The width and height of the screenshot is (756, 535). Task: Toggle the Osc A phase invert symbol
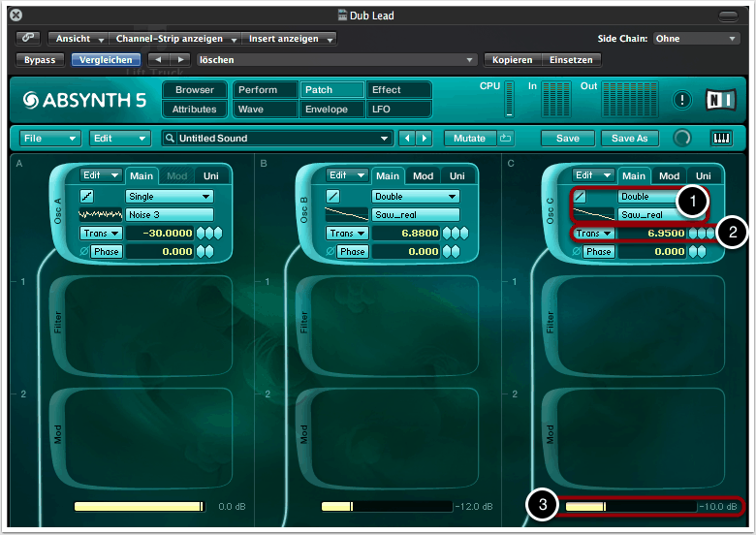coord(83,252)
